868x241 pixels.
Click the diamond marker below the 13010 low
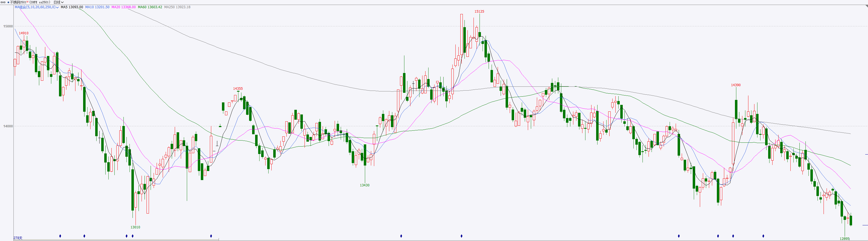tap(133, 236)
